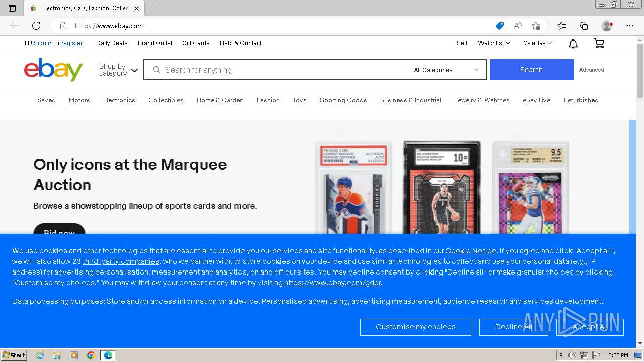Open Help & Contact

240,43
